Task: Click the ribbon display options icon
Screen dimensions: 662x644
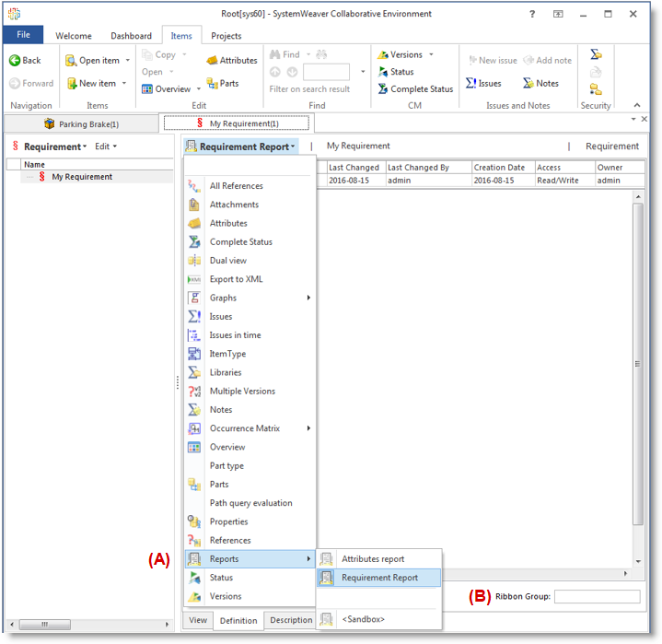Action: click(558, 14)
